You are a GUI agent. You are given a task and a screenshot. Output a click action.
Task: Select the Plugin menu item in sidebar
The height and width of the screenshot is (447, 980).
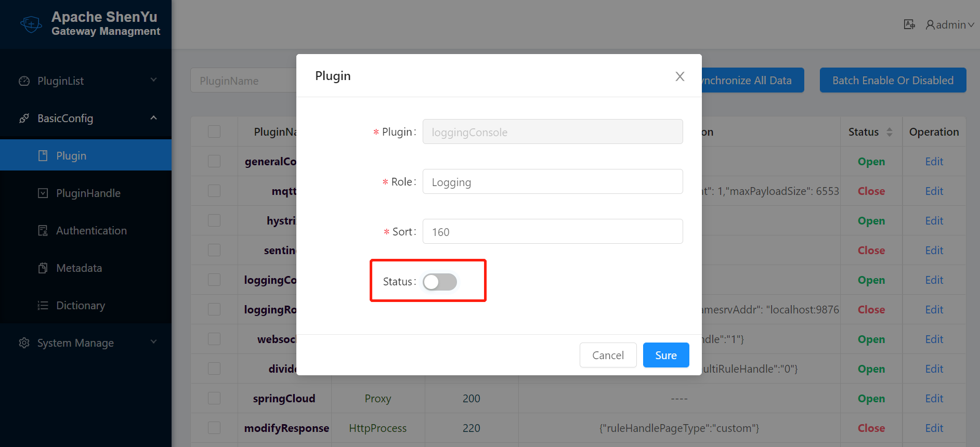coord(71,156)
